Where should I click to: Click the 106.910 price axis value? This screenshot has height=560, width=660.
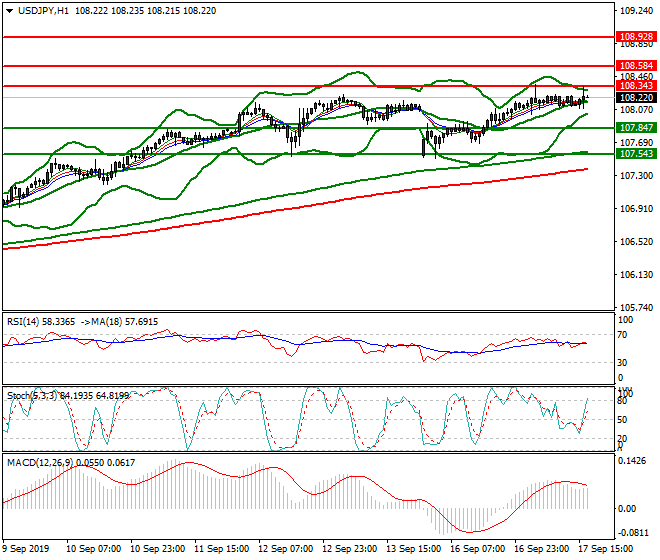[x=636, y=209]
